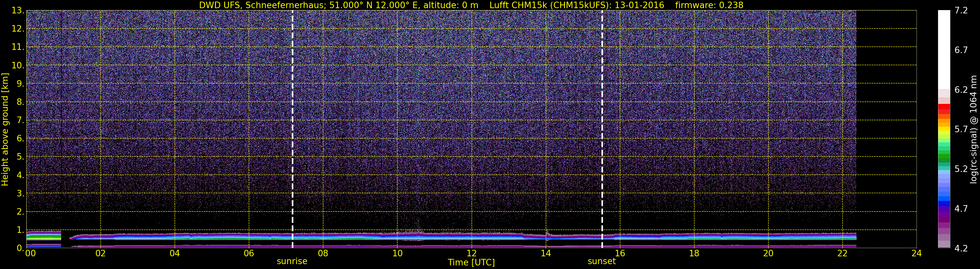The image size is (980, 269).
Task: Click the height axis tick label '5.'
Action: [20, 157]
